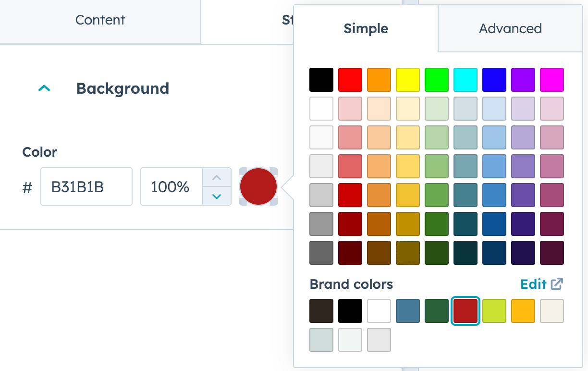Select the silver gray swatch in fifth row
This screenshot has width=588, height=371.
pos(321,195)
